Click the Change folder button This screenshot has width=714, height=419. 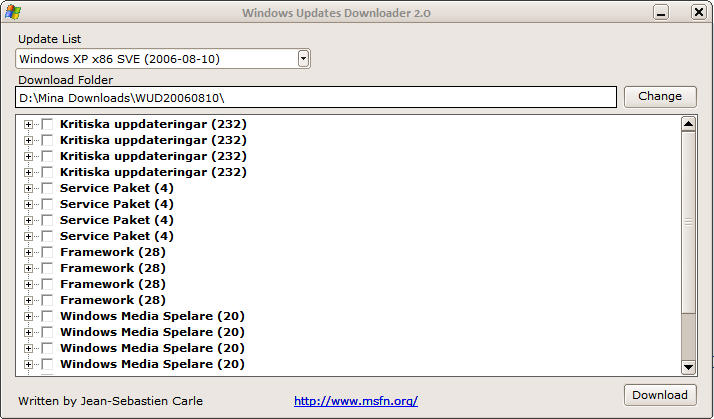tap(660, 97)
